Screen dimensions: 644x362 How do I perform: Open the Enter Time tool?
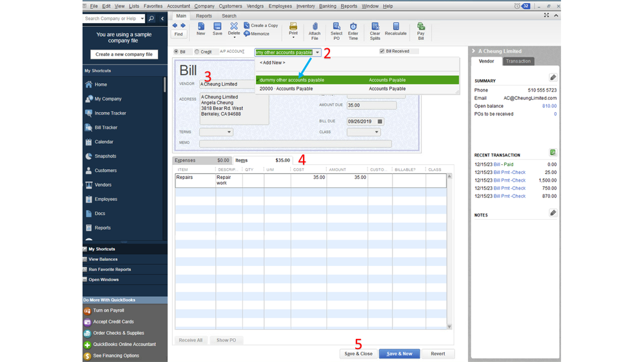pos(353,30)
